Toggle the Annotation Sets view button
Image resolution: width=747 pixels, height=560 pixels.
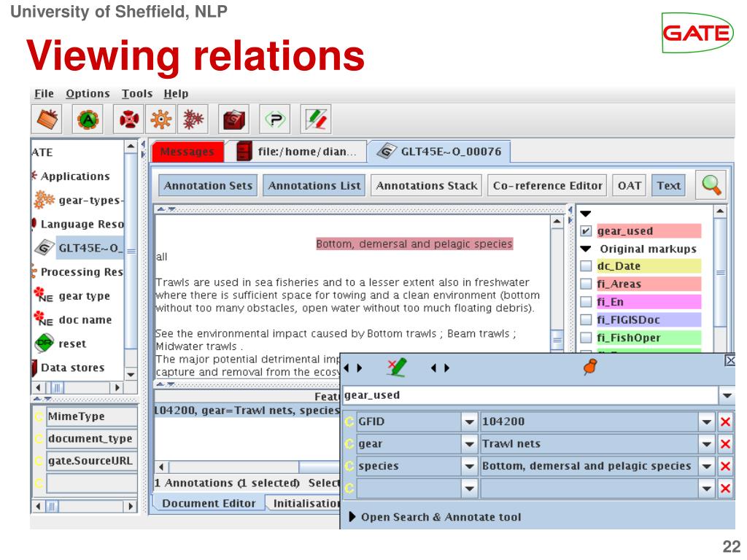coord(208,185)
